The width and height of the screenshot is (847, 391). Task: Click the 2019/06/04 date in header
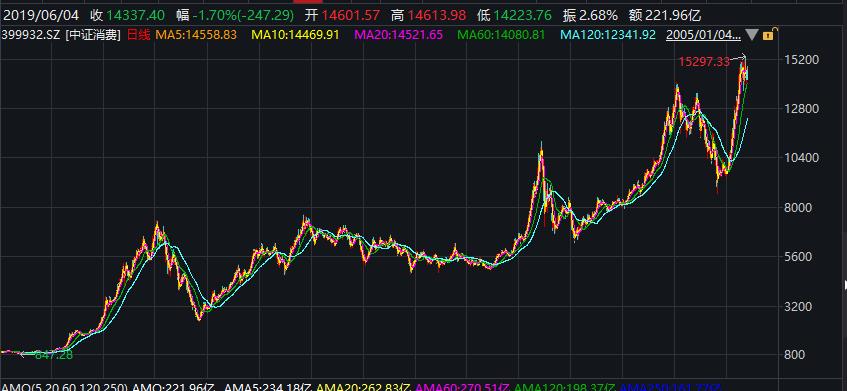point(40,15)
